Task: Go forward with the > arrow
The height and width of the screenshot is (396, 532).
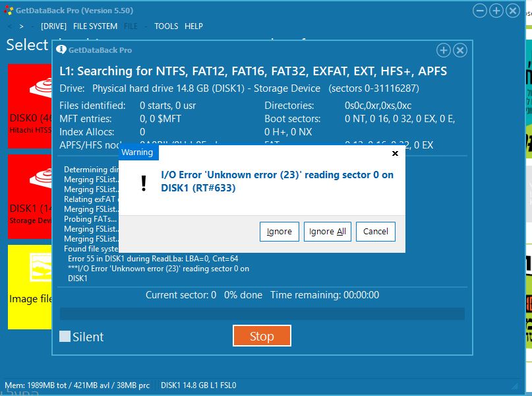Action: click(21, 26)
